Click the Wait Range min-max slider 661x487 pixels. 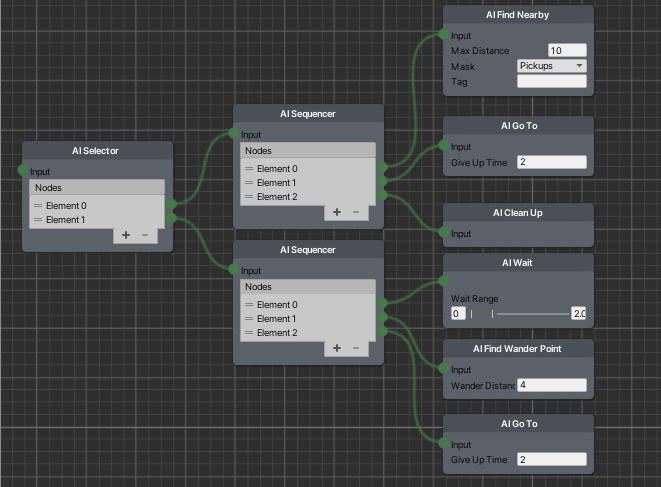[520, 314]
